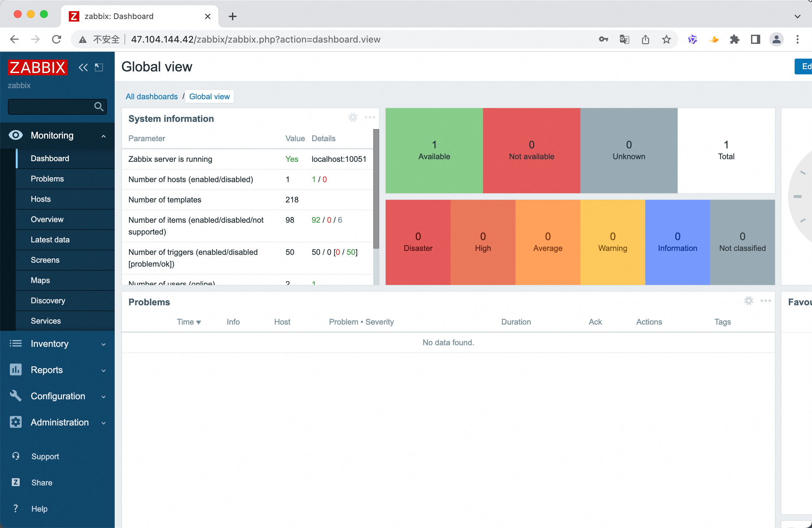Open Problems widget gear settings

pos(748,300)
